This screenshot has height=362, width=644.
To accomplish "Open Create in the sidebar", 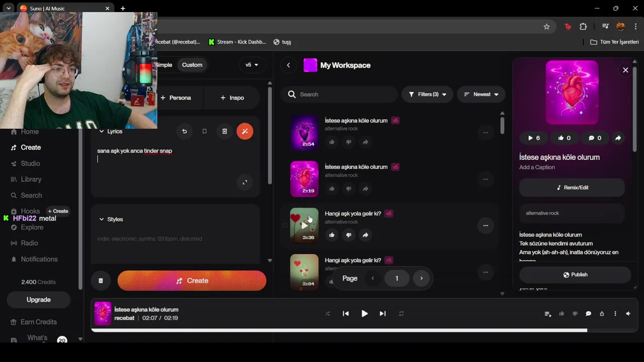I will pos(26,147).
